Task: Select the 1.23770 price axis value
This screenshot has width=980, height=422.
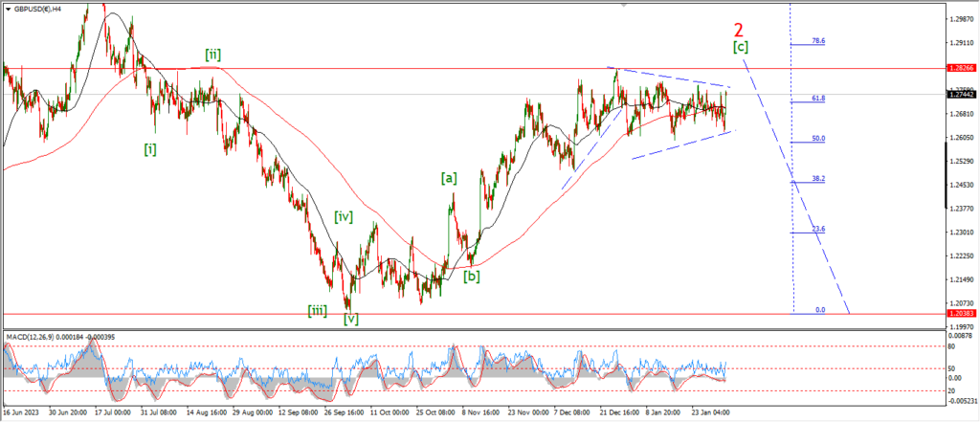Action: [x=963, y=209]
